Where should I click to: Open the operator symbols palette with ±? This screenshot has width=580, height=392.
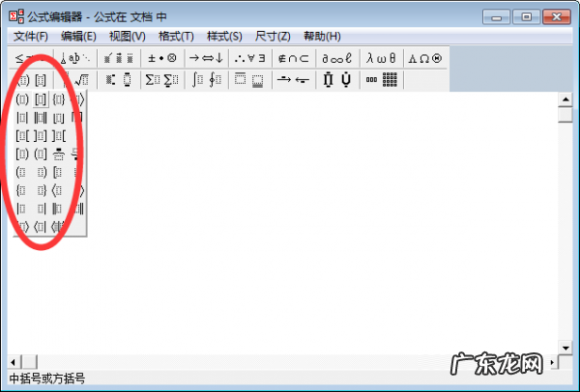tap(162, 58)
